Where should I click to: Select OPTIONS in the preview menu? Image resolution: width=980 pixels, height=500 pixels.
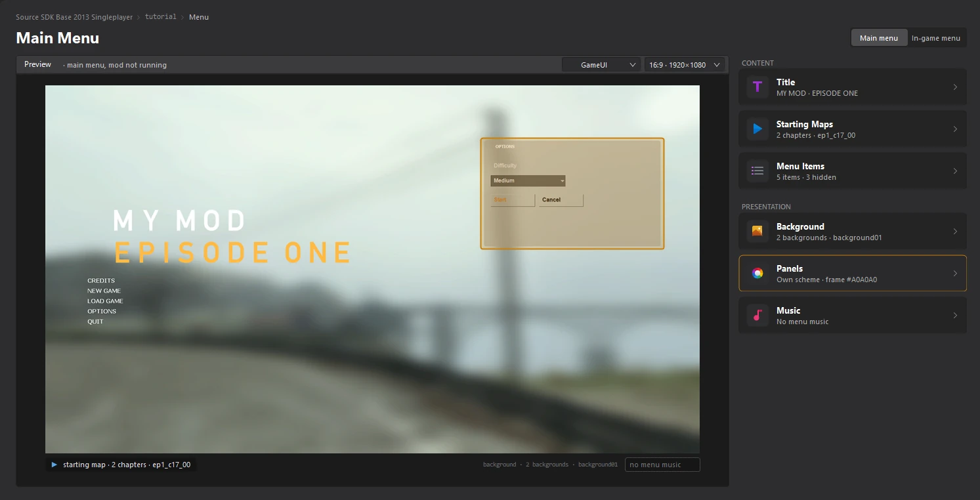[102, 312]
